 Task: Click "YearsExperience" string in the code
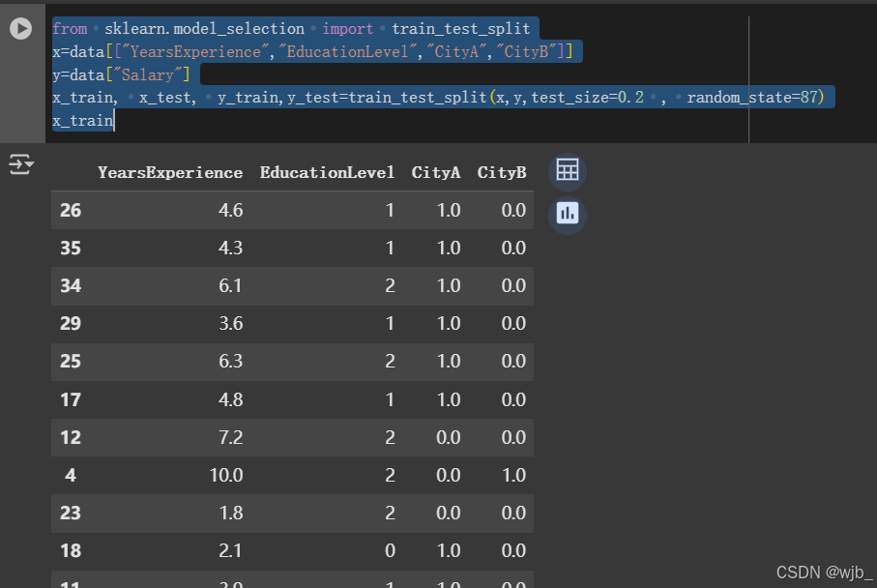(195, 52)
